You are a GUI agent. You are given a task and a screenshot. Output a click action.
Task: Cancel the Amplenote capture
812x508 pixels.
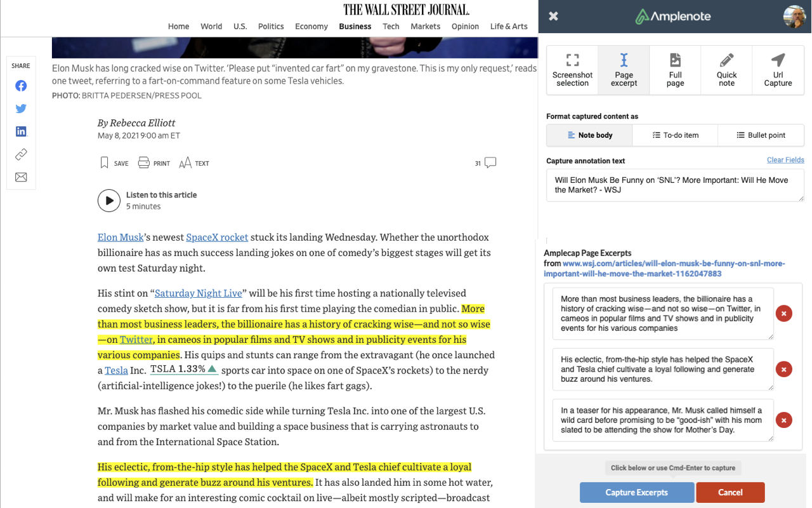(730, 492)
